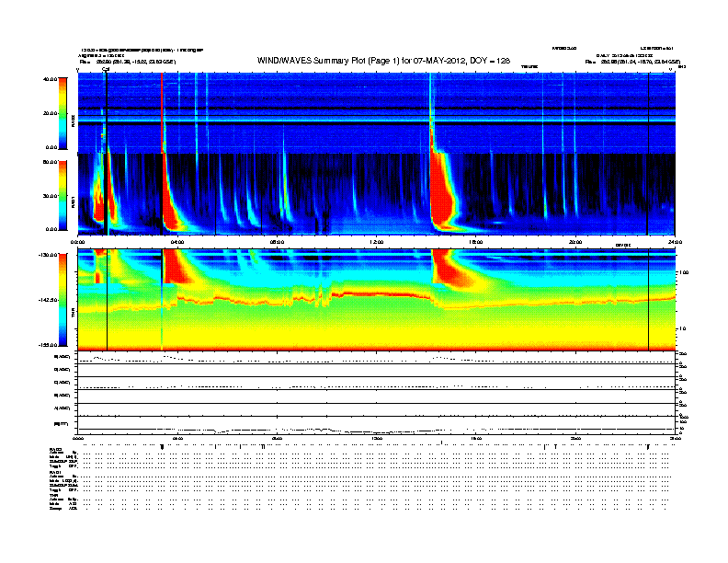Click the RAD2 vertical axis label

point(74,121)
